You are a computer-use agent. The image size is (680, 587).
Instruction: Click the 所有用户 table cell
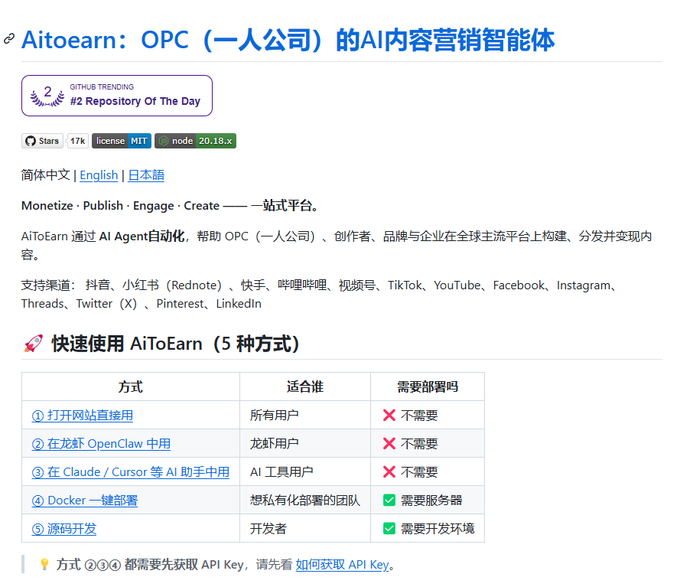click(x=305, y=415)
